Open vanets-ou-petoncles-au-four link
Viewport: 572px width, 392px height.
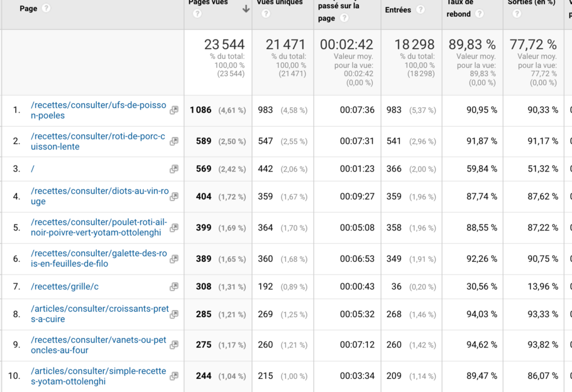(98, 345)
